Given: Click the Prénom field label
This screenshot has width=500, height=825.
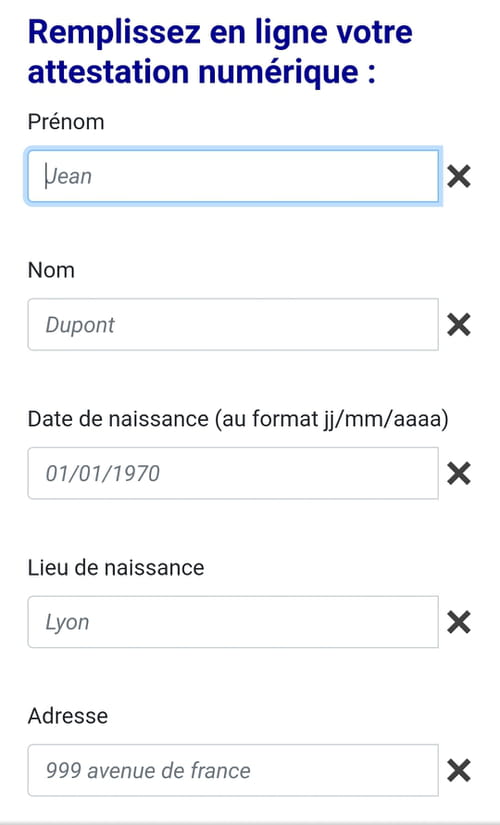Looking at the screenshot, I should [66, 122].
